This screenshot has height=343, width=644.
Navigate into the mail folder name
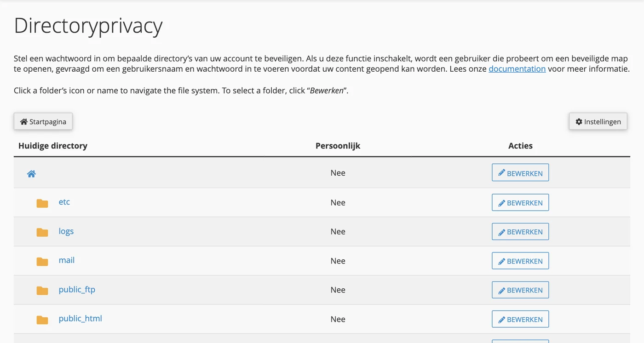click(67, 260)
